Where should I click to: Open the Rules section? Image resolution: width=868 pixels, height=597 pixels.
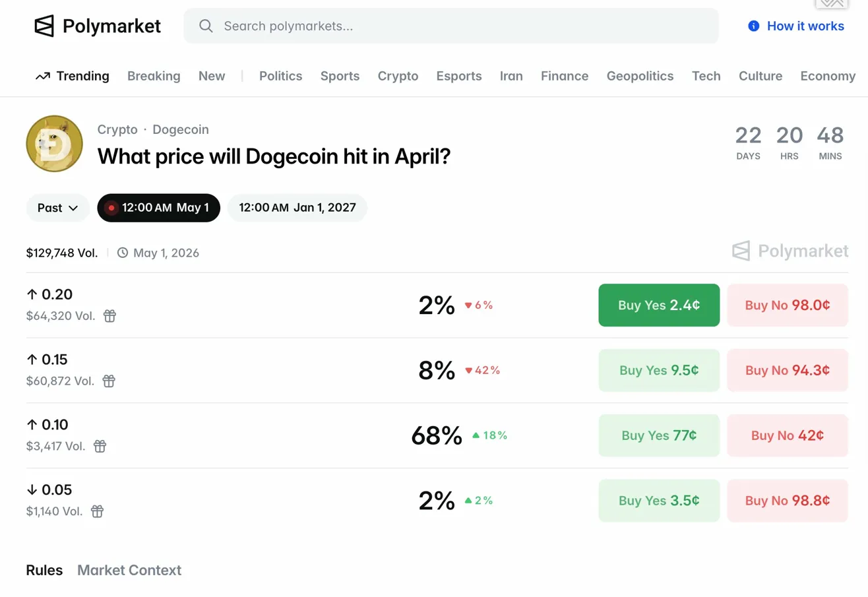(44, 570)
